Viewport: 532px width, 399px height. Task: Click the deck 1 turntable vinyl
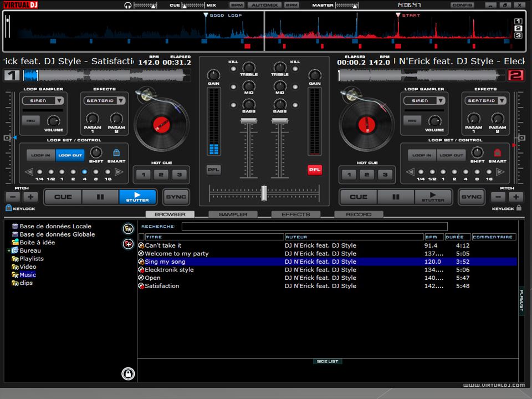[x=161, y=125]
